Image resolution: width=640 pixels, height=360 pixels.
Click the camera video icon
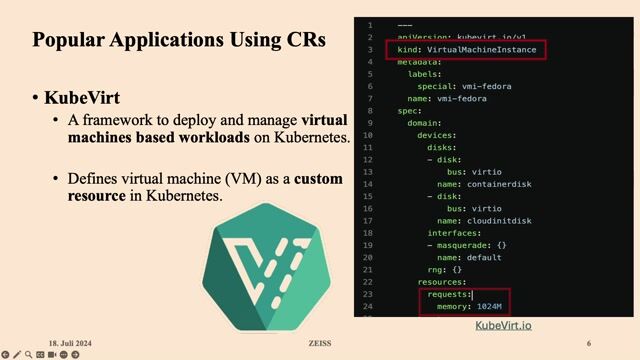[x=52, y=355]
